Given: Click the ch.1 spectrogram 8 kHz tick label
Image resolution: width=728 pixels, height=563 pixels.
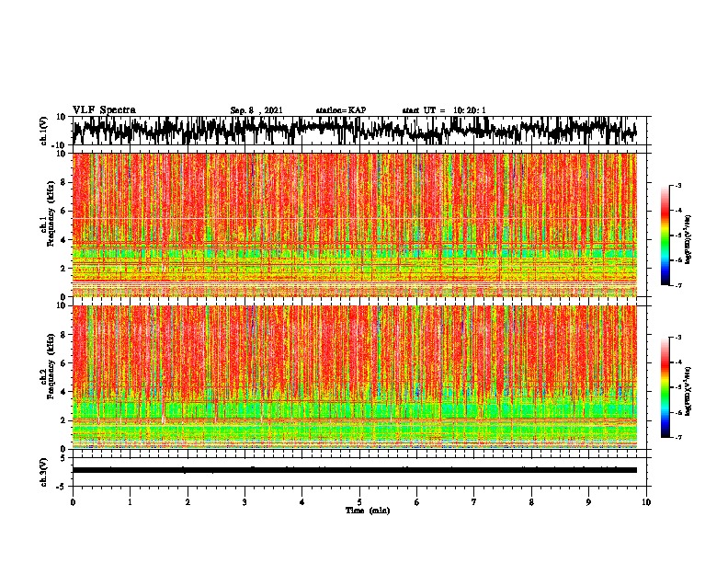Looking at the screenshot, I should (63, 182).
